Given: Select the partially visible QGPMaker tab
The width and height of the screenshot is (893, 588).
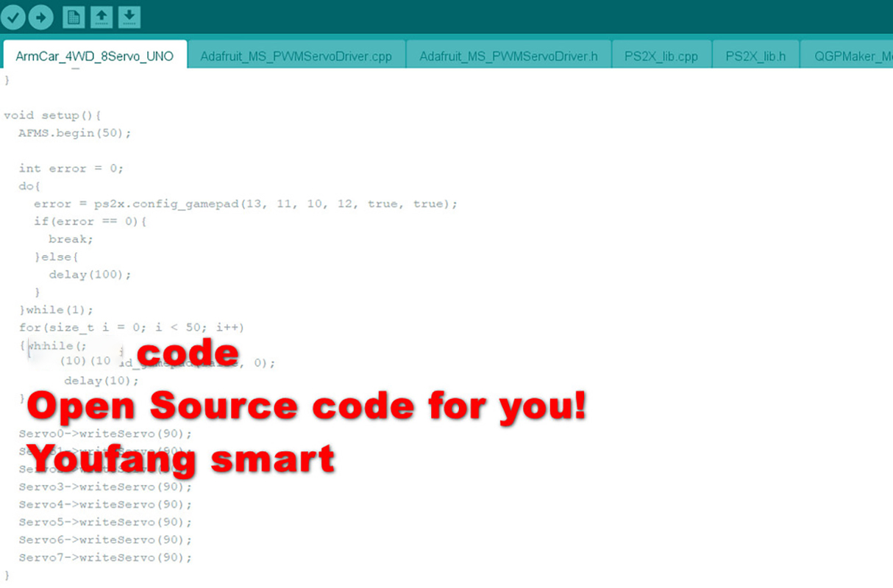Looking at the screenshot, I should 847,56.
